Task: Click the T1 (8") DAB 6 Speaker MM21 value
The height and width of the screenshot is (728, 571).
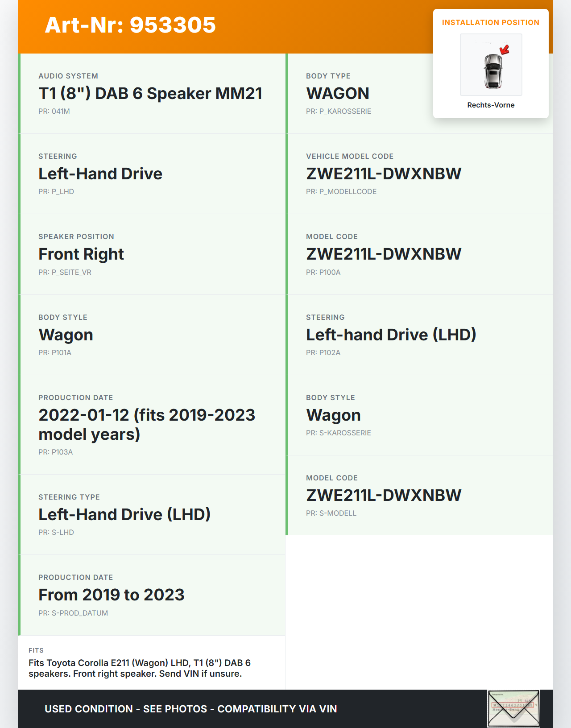Action: point(150,94)
